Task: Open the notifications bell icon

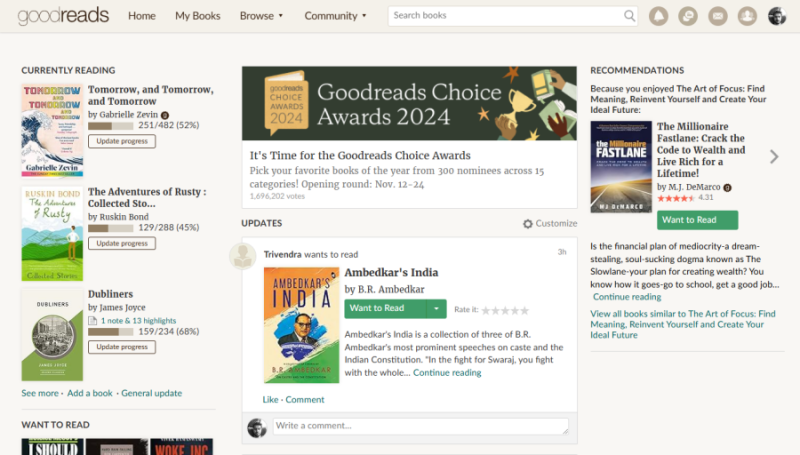Action: [x=658, y=16]
